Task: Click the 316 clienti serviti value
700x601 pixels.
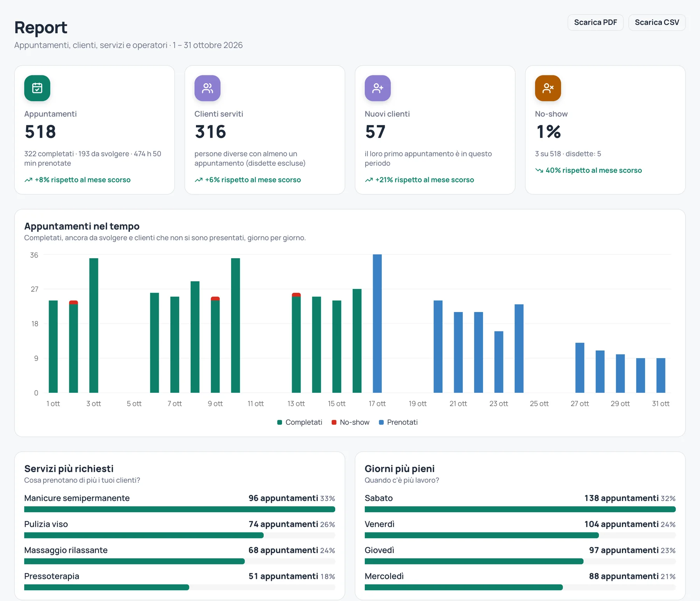Action: click(210, 131)
